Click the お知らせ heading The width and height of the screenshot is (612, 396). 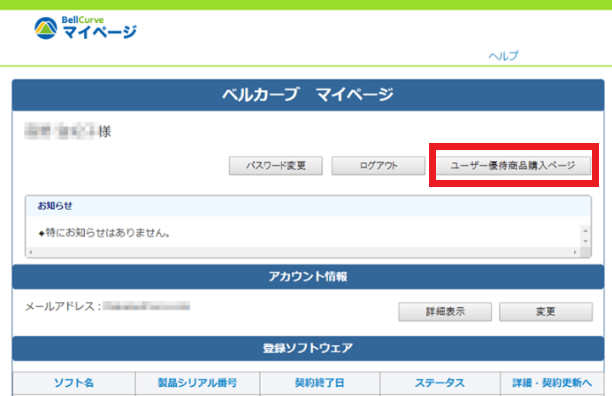pyautogui.click(x=55, y=206)
